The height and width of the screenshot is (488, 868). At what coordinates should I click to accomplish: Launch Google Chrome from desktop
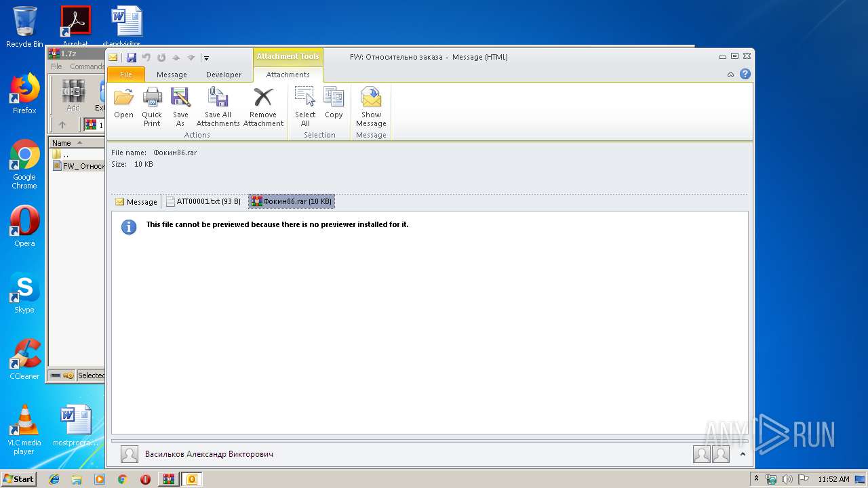[24, 165]
